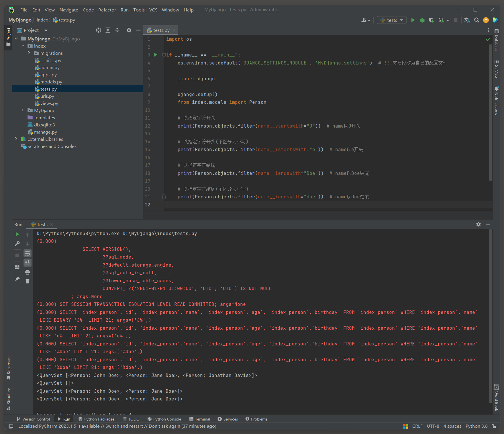Open the Tools menu
504x434 pixels.
(x=139, y=10)
